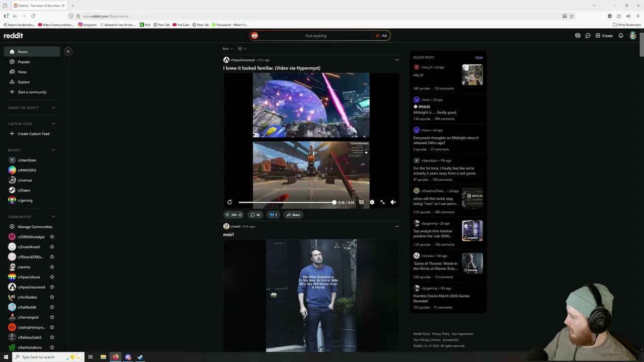Collapse the Games on Reddit section
The height and width of the screenshot is (362, 644).
pos(53,108)
